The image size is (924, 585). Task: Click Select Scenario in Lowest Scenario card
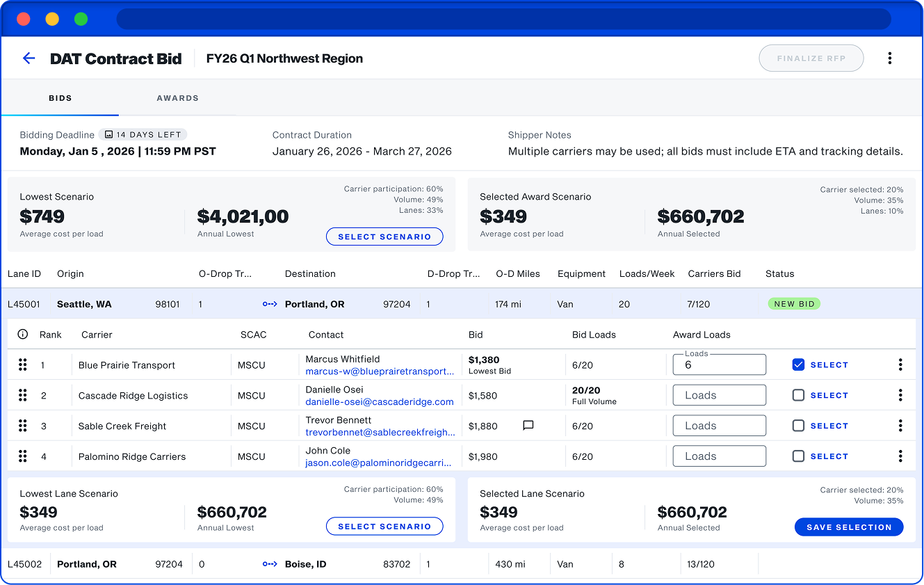point(384,237)
